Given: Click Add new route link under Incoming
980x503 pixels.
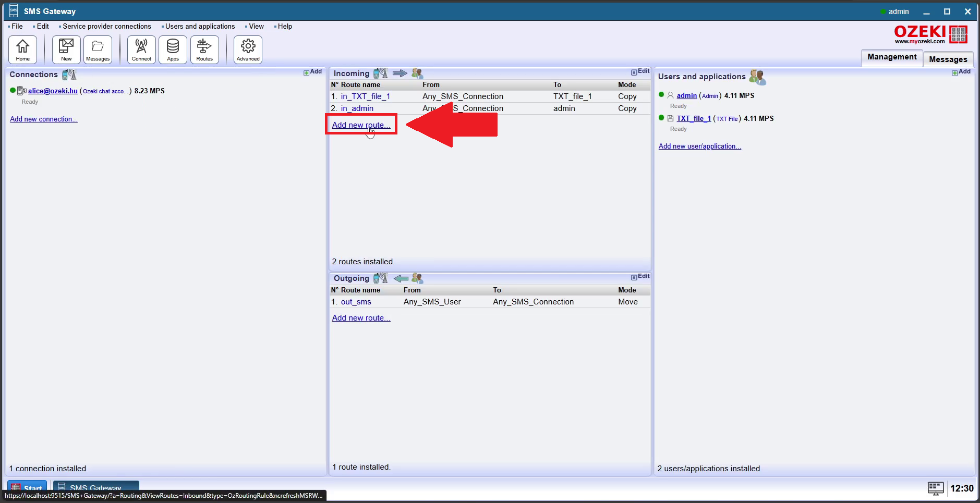Looking at the screenshot, I should coord(361,125).
